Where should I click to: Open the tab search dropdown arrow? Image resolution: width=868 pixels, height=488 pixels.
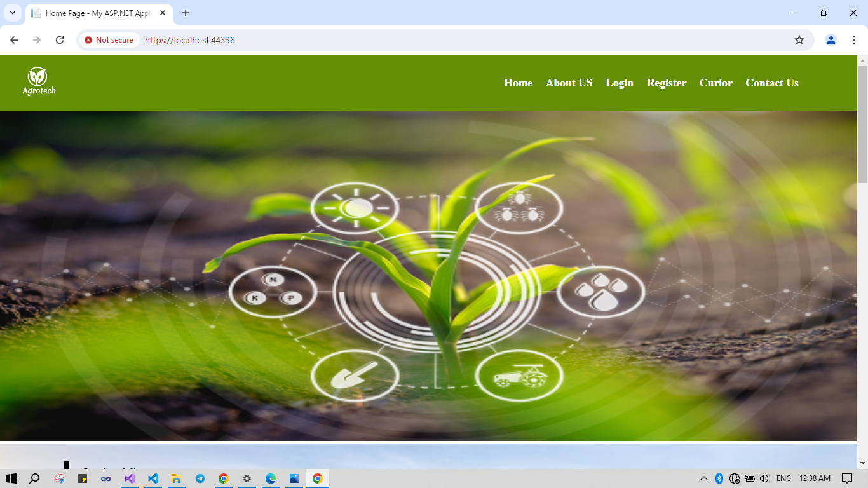tap(13, 13)
